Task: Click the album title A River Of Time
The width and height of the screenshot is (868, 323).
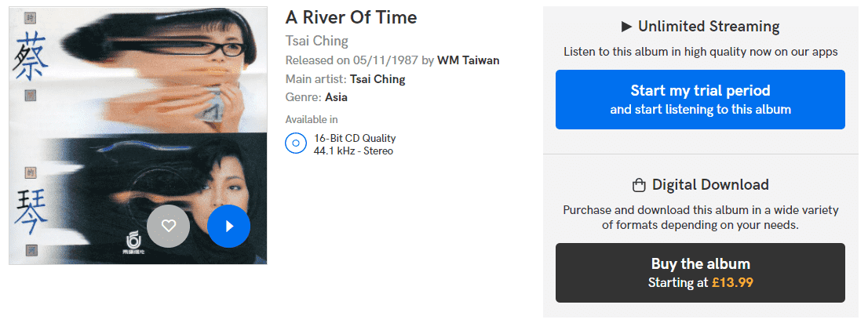Action: coord(351,17)
